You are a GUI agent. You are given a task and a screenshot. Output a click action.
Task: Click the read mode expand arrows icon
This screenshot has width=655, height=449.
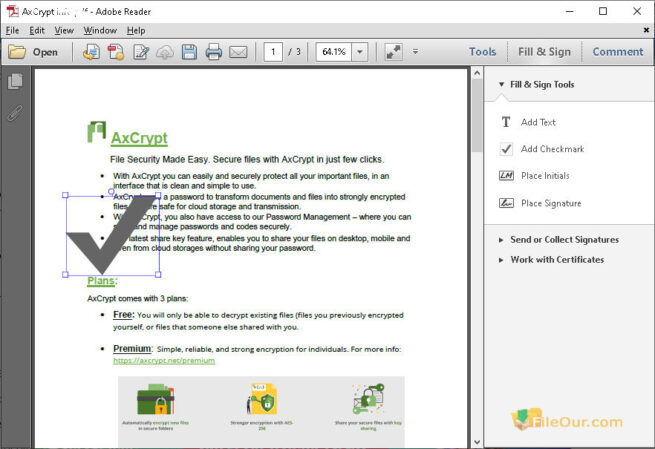tap(394, 52)
